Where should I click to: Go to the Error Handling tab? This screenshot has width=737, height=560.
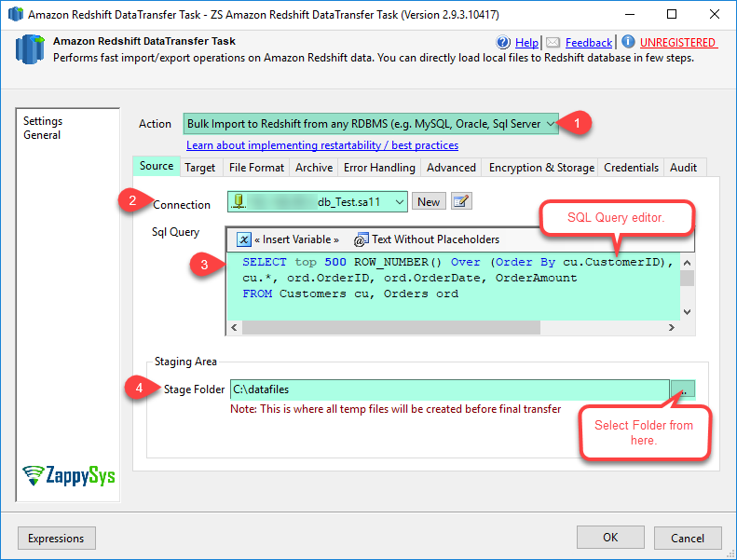[x=379, y=168]
